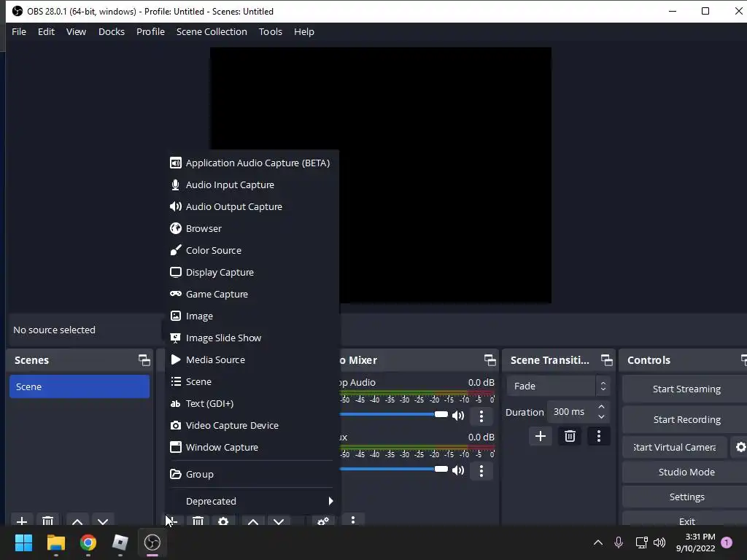Click Start Streaming

(x=686, y=389)
